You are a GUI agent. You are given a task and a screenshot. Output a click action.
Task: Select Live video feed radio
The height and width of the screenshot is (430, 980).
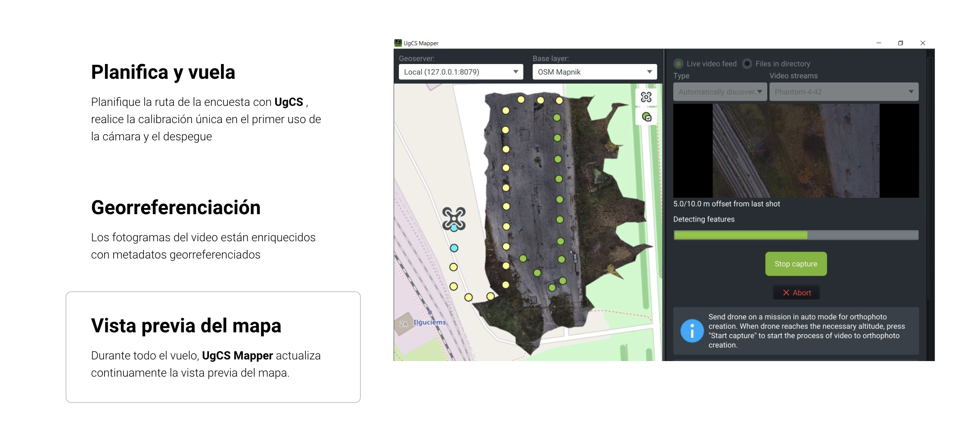pyautogui.click(x=678, y=64)
